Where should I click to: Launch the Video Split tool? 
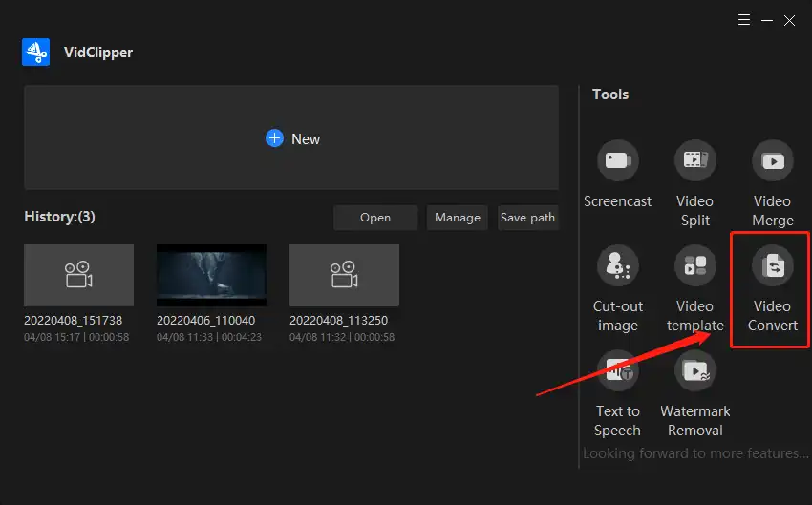(x=694, y=160)
